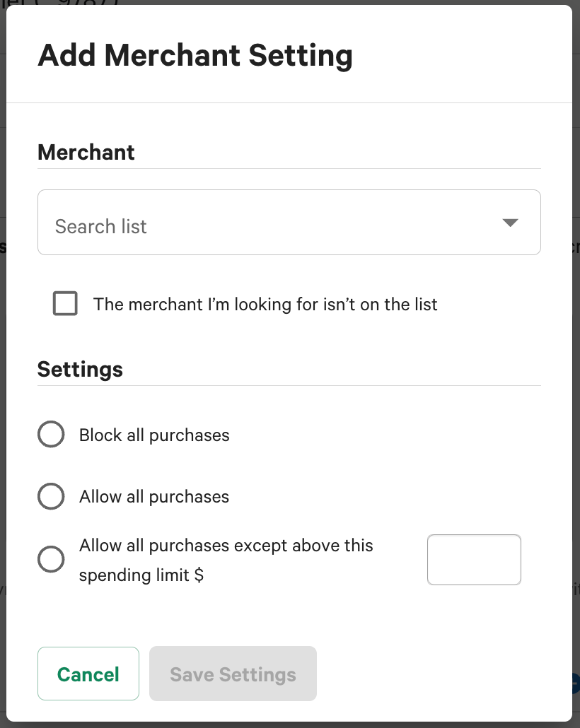Click the Search list placeholder text
This screenshot has width=580, height=728.
(101, 226)
